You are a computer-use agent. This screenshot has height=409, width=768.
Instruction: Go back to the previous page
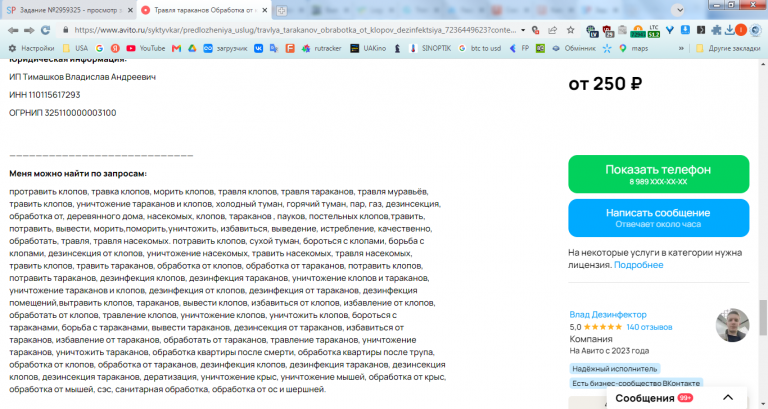(x=13, y=30)
